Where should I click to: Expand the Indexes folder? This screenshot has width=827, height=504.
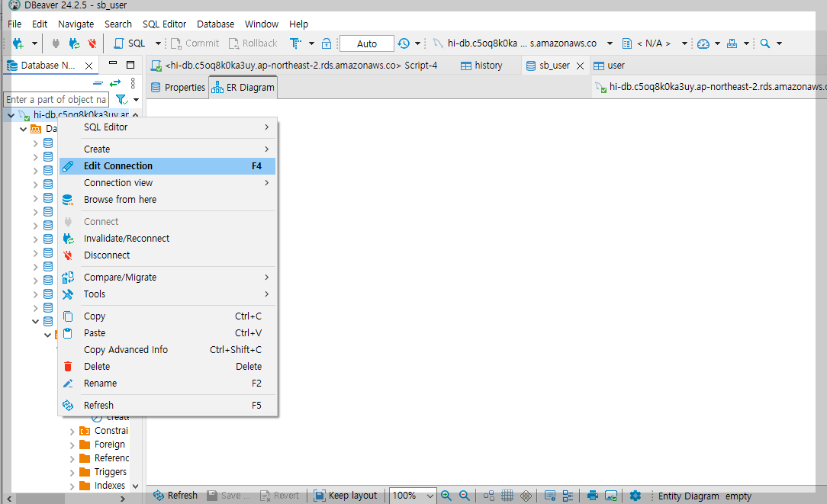pos(72,486)
